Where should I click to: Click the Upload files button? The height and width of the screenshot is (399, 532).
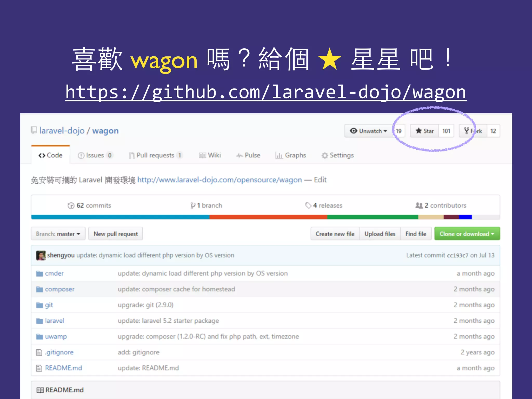click(x=380, y=234)
